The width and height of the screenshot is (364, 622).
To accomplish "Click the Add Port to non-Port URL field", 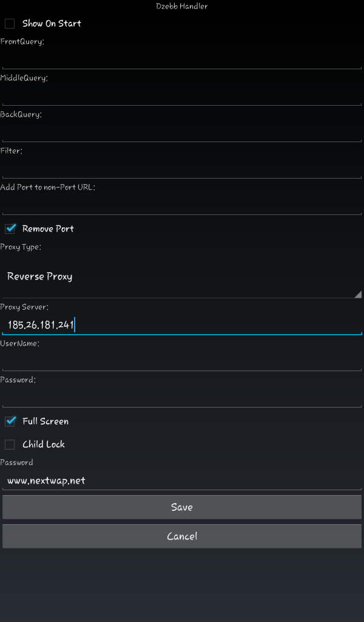I will coord(182,205).
